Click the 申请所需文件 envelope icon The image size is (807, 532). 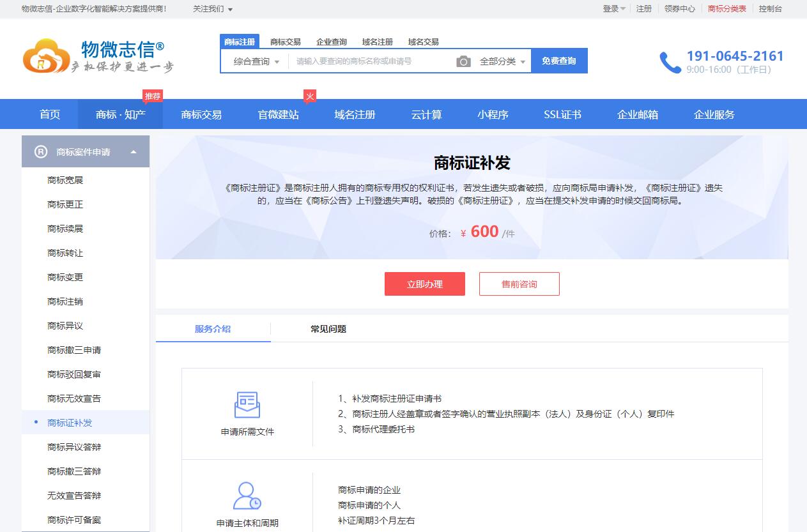[247, 405]
